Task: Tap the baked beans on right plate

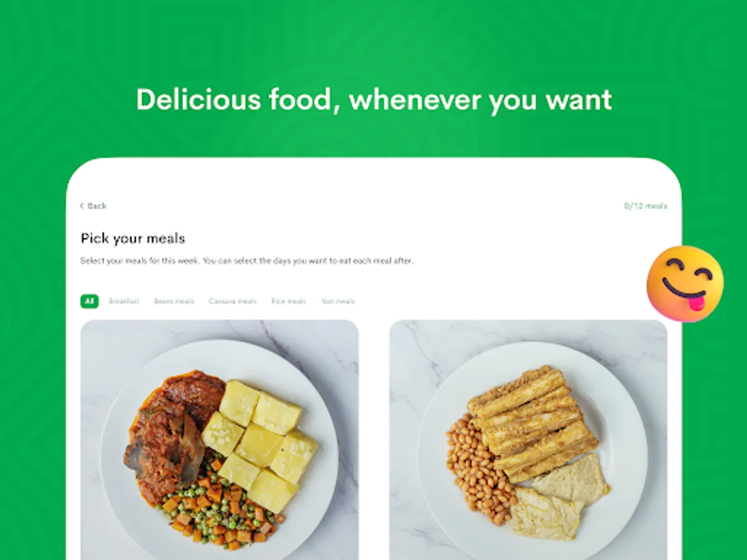Action: coord(479,469)
